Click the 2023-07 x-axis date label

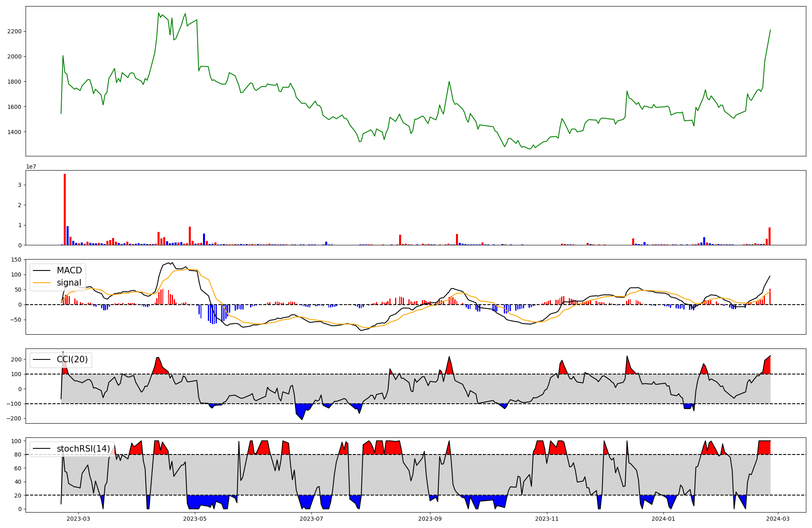click(311, 519)
